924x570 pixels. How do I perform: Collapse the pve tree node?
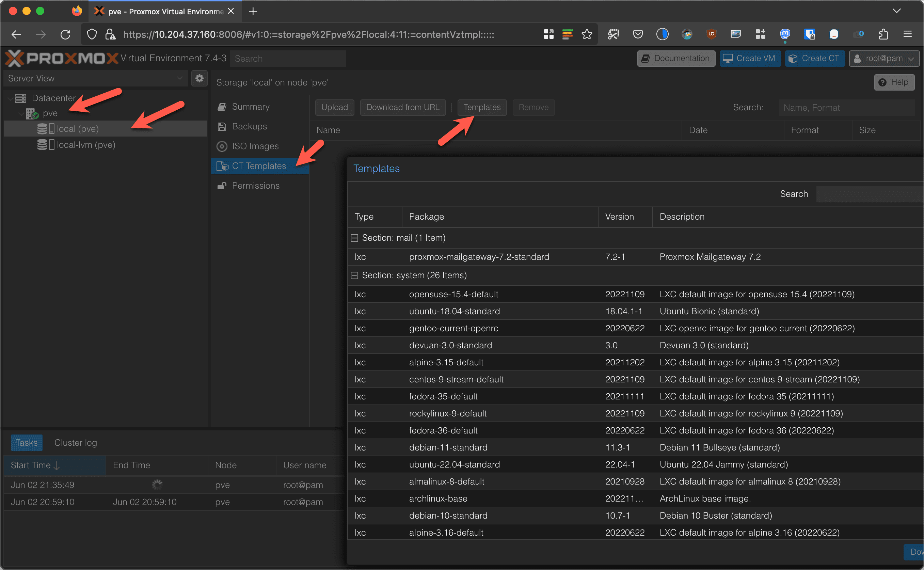pos(21,113)
